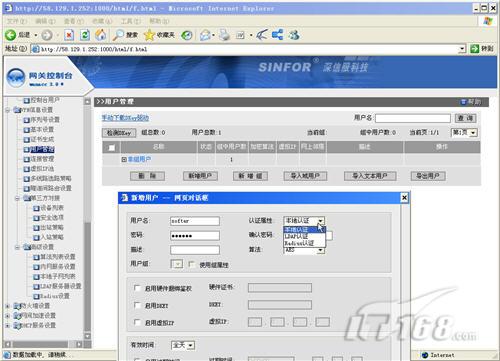Open the 用户组 dropdown
The width and height of the screenshot is (500, 361).
pos(177,264)
